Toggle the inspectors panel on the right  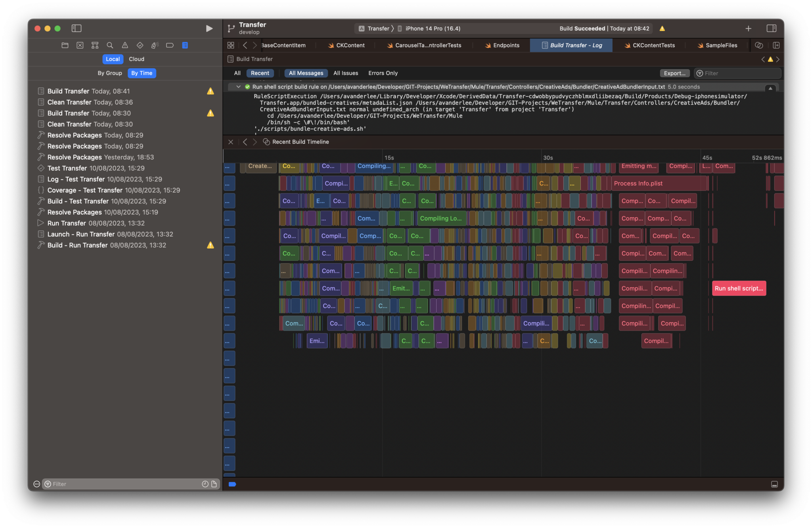click(771, 29)
